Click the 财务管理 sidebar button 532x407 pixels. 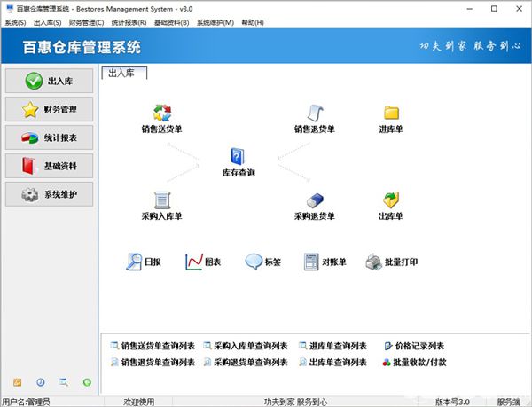point(49,109)
